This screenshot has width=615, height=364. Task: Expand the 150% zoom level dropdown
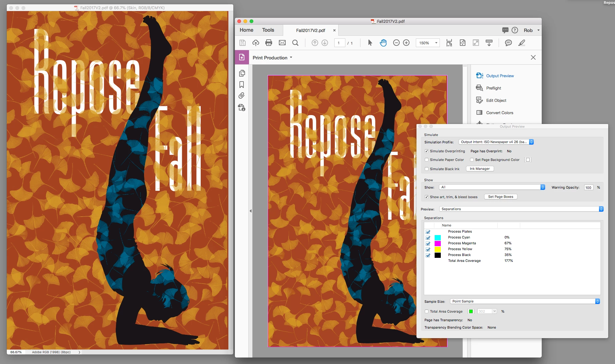pyautogui.click(x=436, y=43)
